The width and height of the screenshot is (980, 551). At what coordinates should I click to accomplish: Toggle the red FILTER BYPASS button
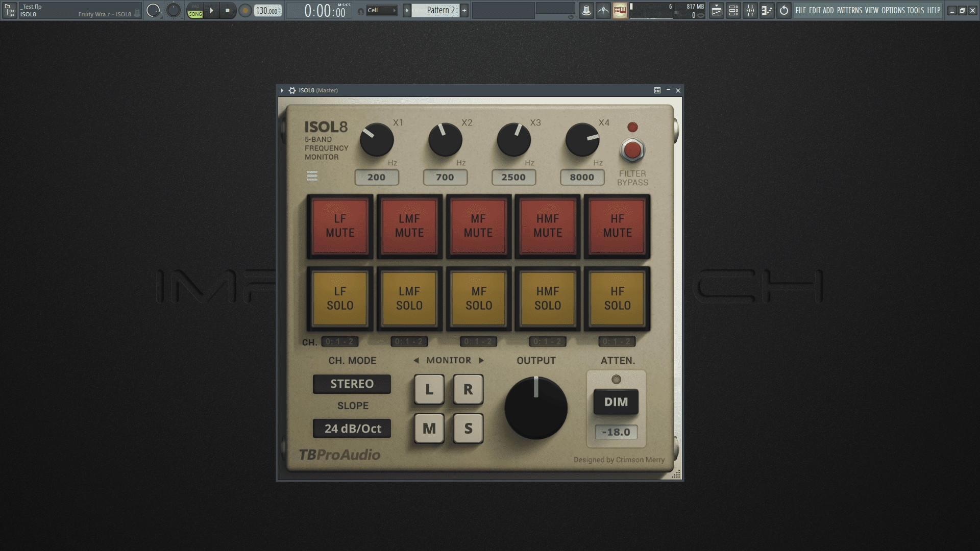pyautogui.click(x=632, y=151)
